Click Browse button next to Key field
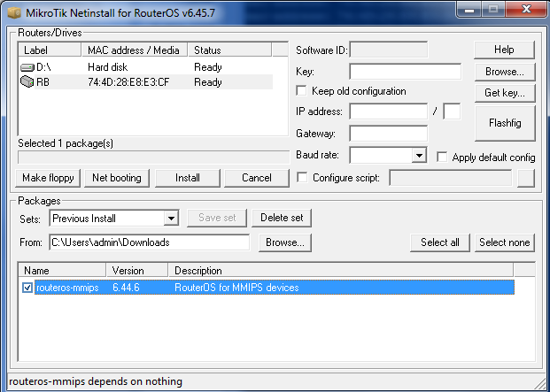Viewport: 550px width, 392px height. (x=505, y=72)
